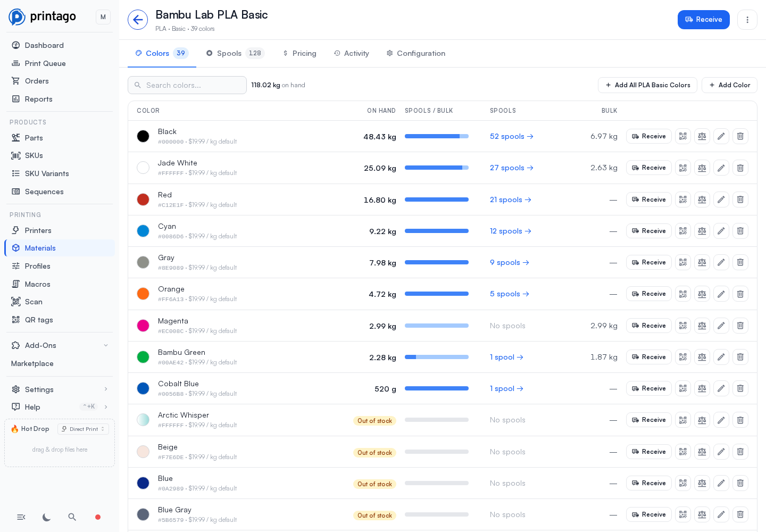
Task: Open the 12 spools link for Cyan
Action: [x=511, y=231]
